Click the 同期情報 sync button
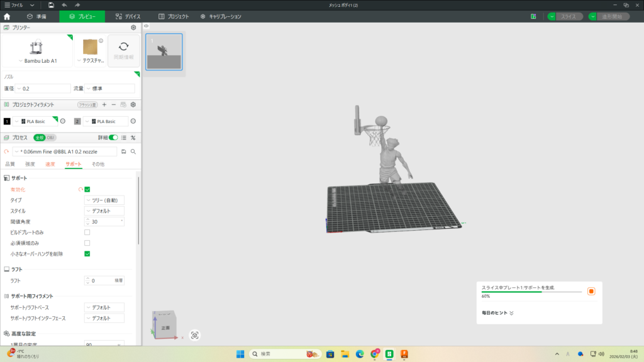644x362 pixels. click(124, 50)
